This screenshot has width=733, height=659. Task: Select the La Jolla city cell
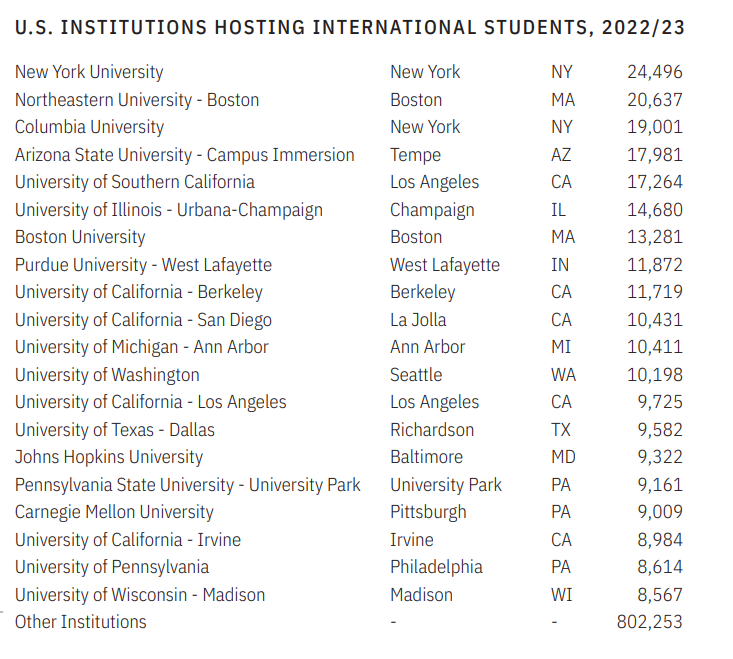tap(418, 320)
